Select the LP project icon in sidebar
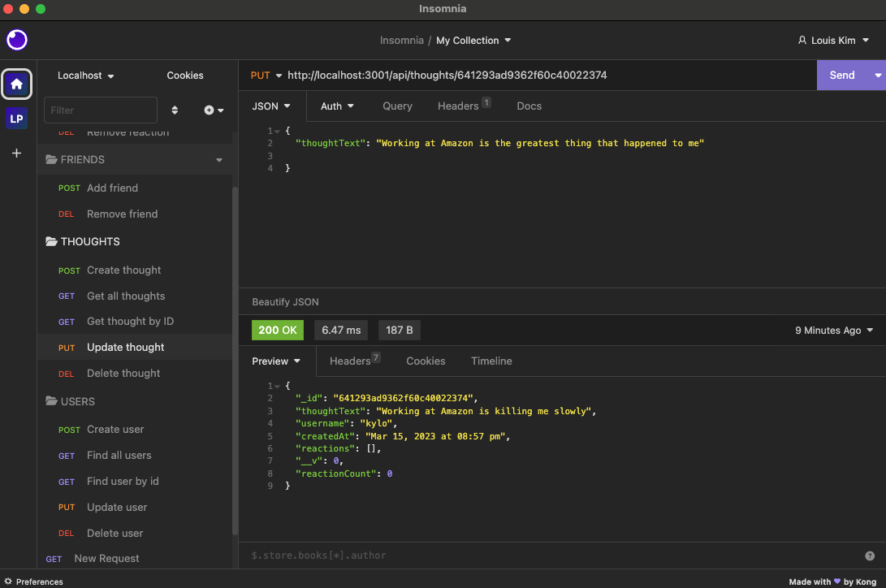The width and height of the screenshot is (886, 588). pos(16,118)
